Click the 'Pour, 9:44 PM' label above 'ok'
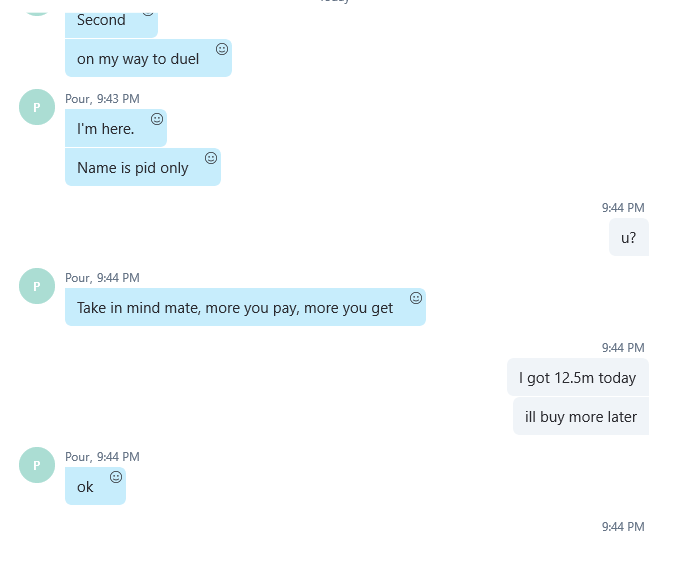Screen dimensions: 674x577 point(102,457)
